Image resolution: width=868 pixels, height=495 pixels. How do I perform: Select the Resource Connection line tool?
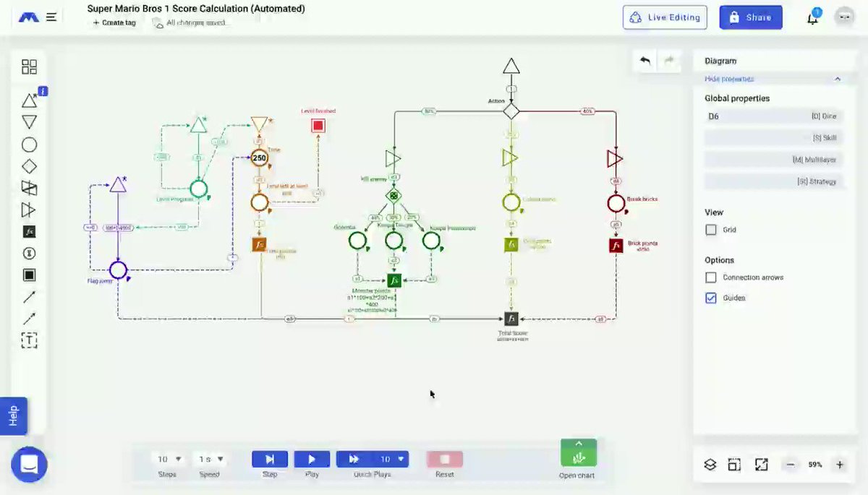29,297
